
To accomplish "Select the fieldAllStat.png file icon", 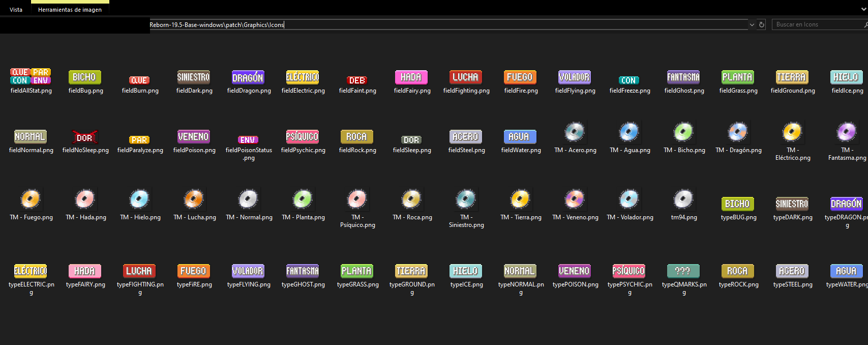I will click(31, 77).
